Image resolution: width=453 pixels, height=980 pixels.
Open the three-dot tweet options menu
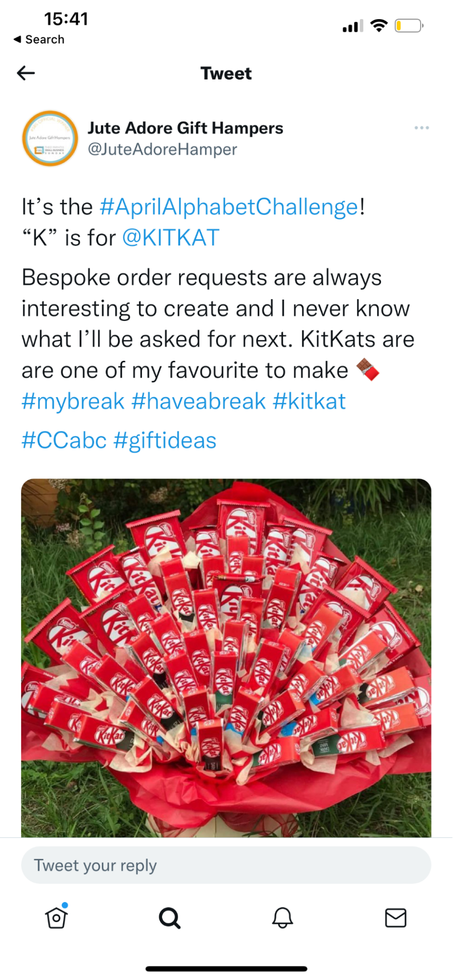coord(421,128)
